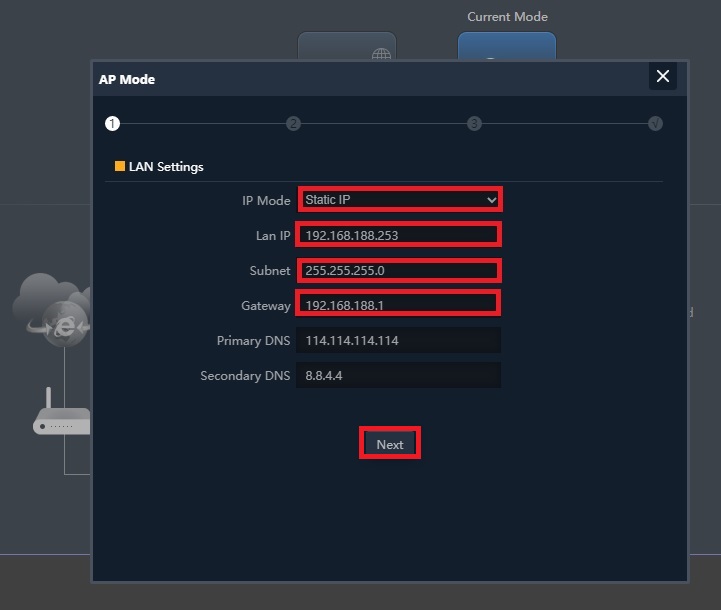Viewport: 721px width, 610px height.
Task: Click the AP Mode dialog title
Action: [127, 79]
